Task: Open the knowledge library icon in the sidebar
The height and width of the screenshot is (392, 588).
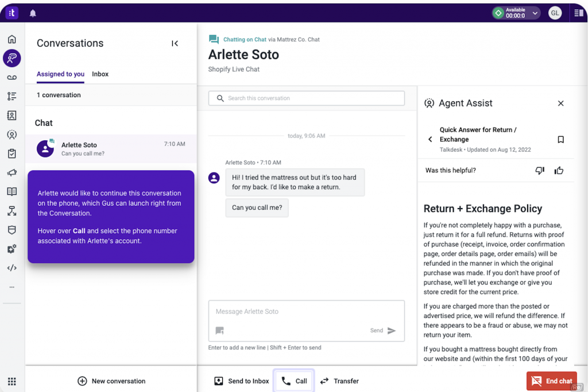Action: pyautogui.click(x=11, y=191)
